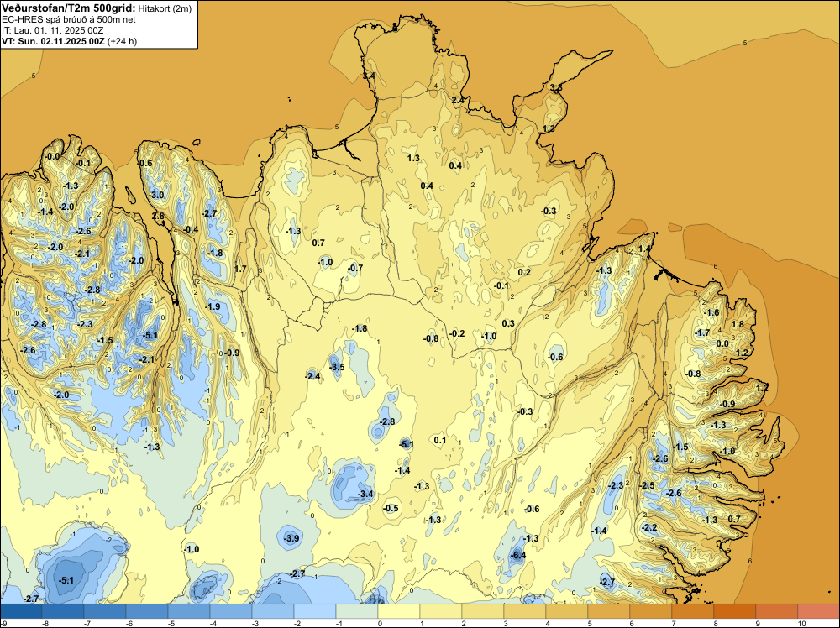The image size is (840, 628).
Task: Click the "Hitakort (2m)" header label
Action: coord(165,8)
